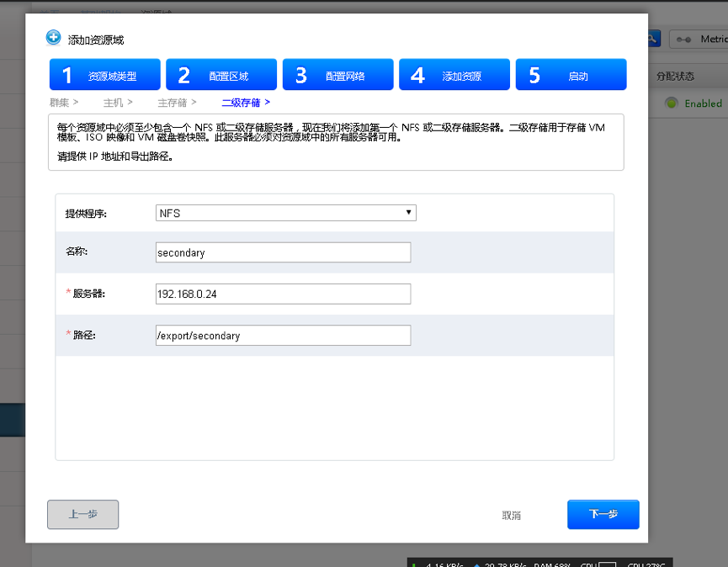This screenshot has width=728, height=567.
Task: Click the search magnifier icon at top right
Action: point(654,39)
